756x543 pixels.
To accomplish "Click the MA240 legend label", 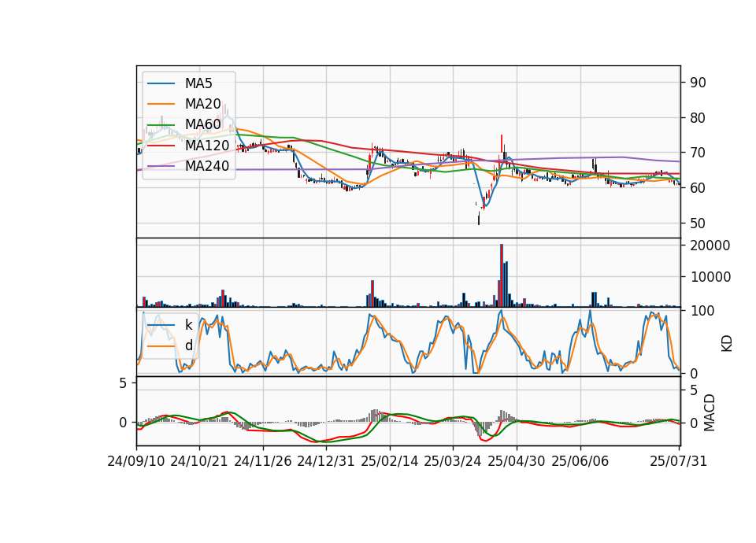I will 207,166.
